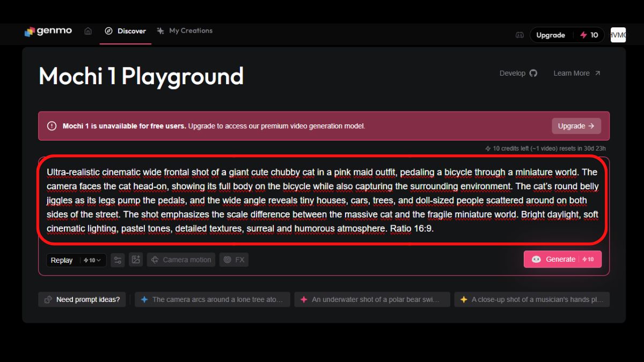Open the Replay model dropdown
644x362 pixels.
pyautogui.click(x=76, y=260)
